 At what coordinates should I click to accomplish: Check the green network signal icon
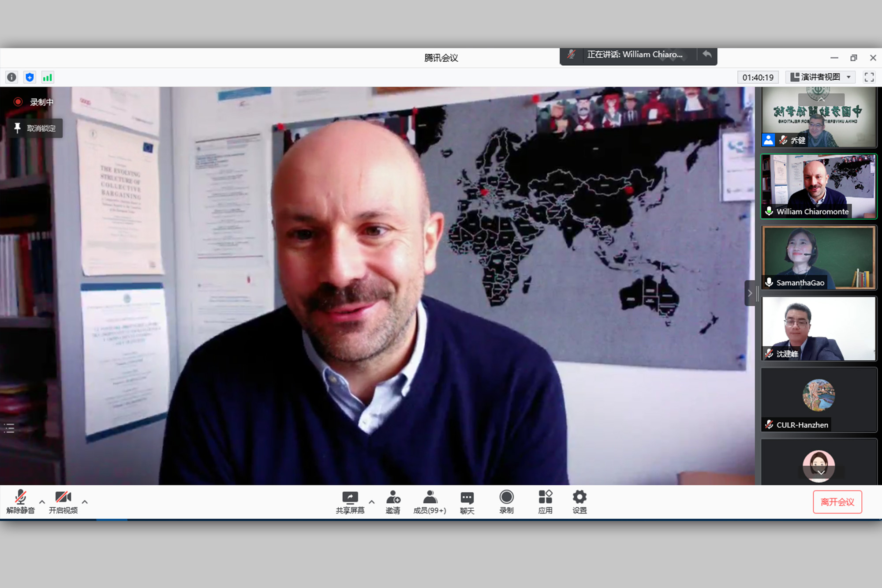click(47, 78)
